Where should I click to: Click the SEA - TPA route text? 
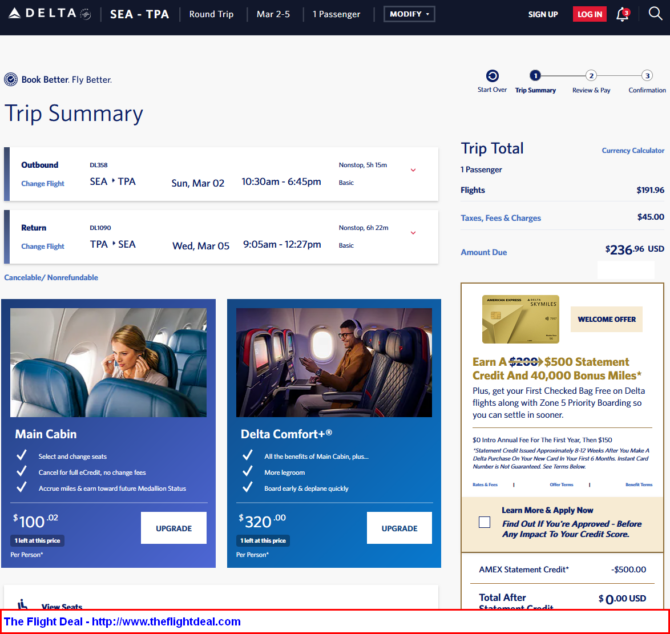pyautogui.click(x=140, y=14)
